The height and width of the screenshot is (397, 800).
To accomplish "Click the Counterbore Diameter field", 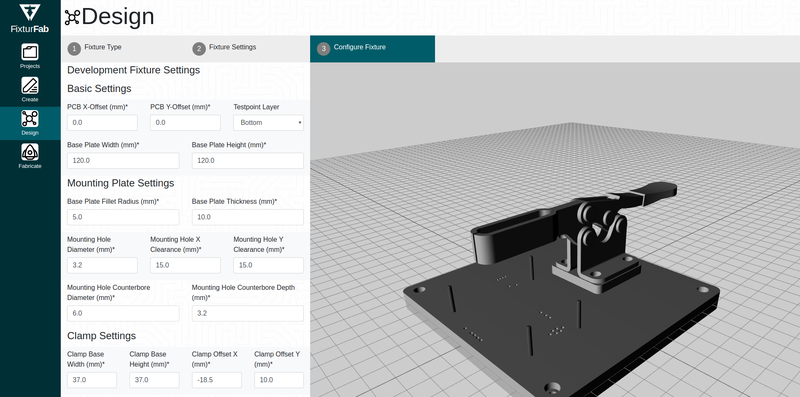I will pos(123,313).
